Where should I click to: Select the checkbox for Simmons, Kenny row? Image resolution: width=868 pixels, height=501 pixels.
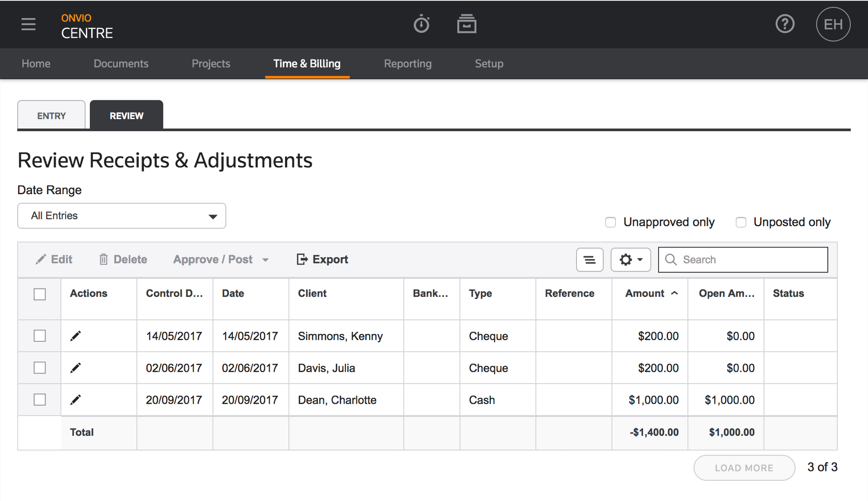click(40, 336)
